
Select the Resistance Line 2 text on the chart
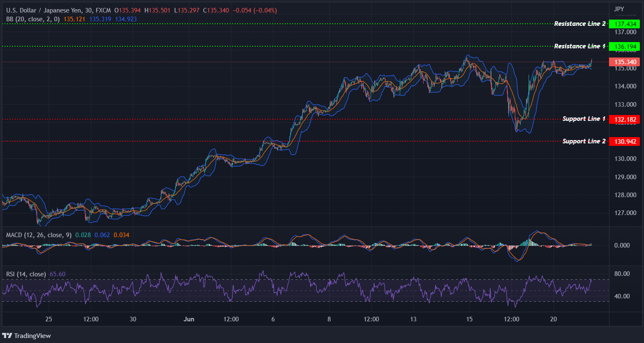click(x=580, y=24)
